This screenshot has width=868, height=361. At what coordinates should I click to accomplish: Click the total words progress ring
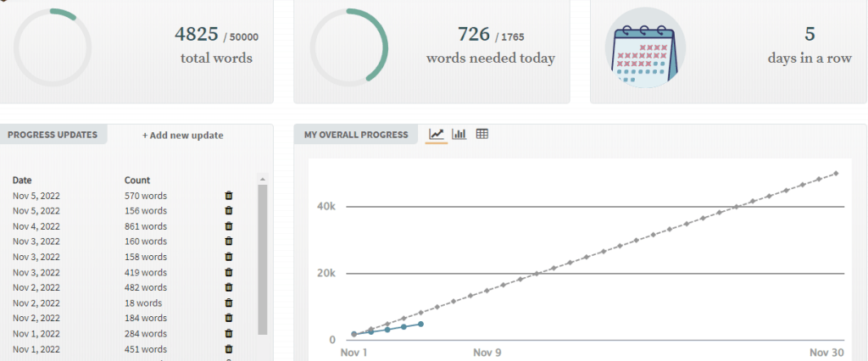(x=53, y=47)
